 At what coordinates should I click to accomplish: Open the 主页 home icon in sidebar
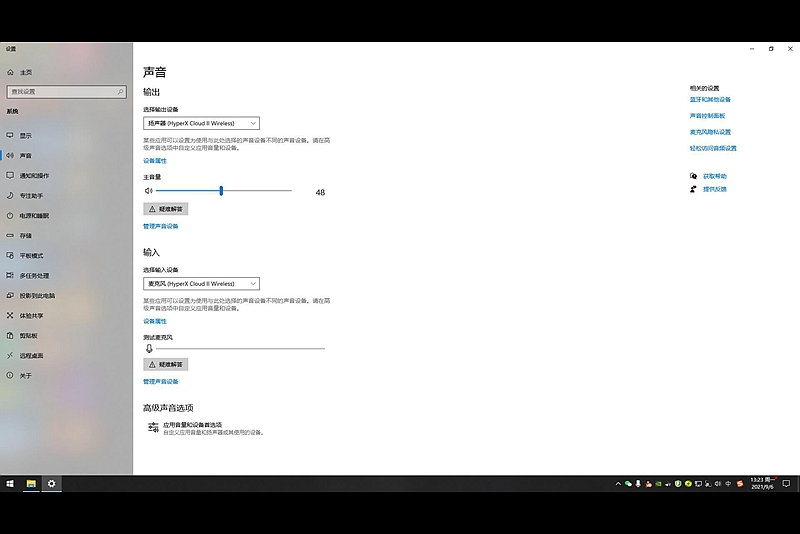point(10,72)
